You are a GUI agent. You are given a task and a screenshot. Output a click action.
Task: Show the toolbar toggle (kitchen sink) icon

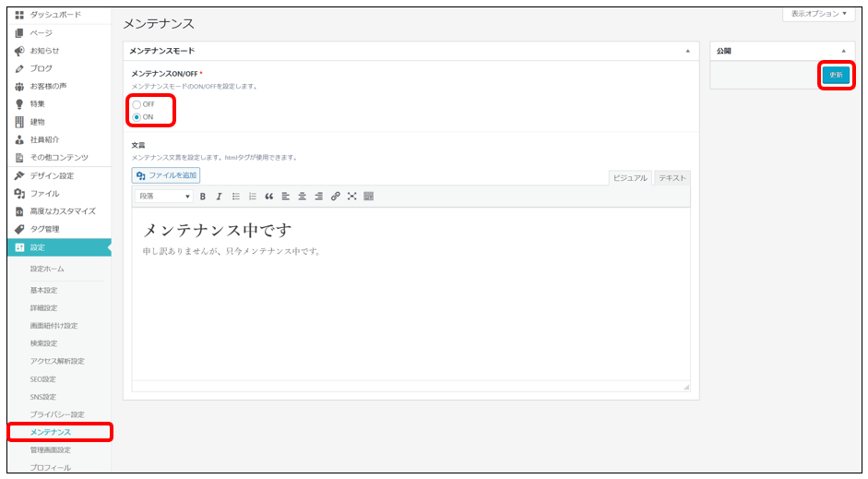[x=368, y=197]
